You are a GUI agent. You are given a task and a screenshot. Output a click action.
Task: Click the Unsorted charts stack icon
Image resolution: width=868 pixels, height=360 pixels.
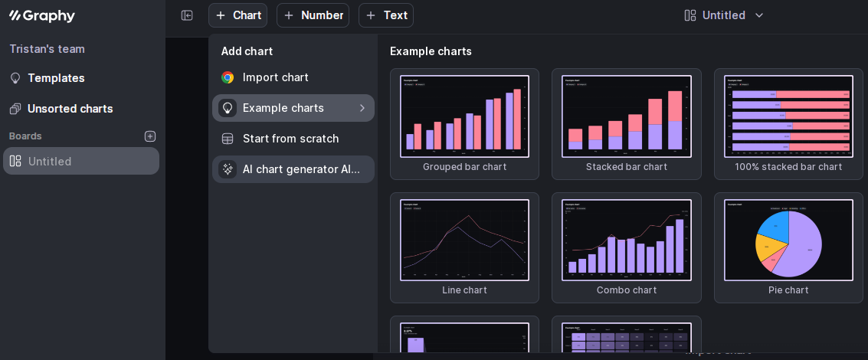click(x=15, y=109)
